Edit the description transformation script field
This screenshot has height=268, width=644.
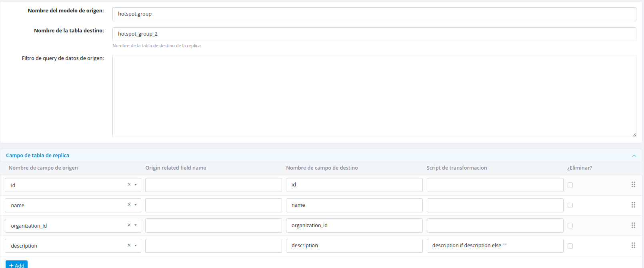point(495,246)
